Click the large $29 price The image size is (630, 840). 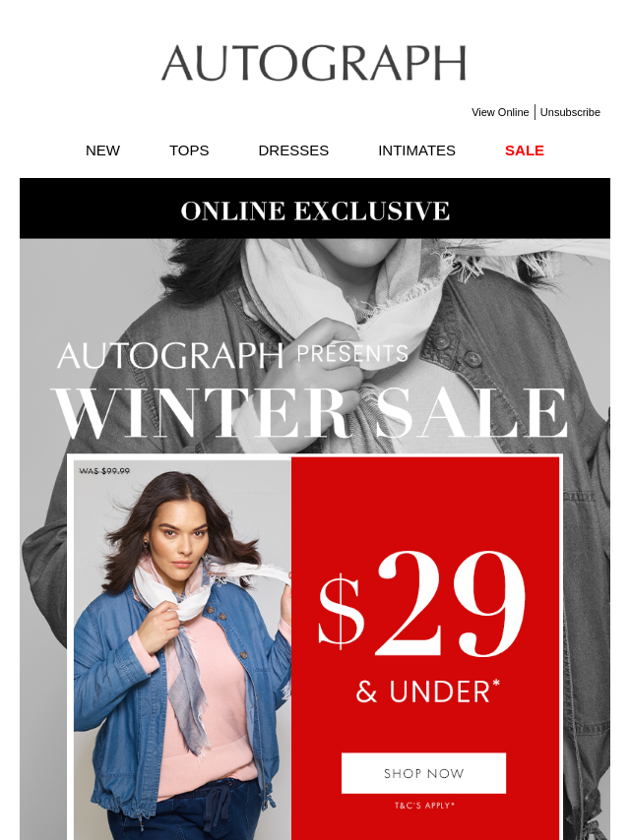[x=422, y=604]
